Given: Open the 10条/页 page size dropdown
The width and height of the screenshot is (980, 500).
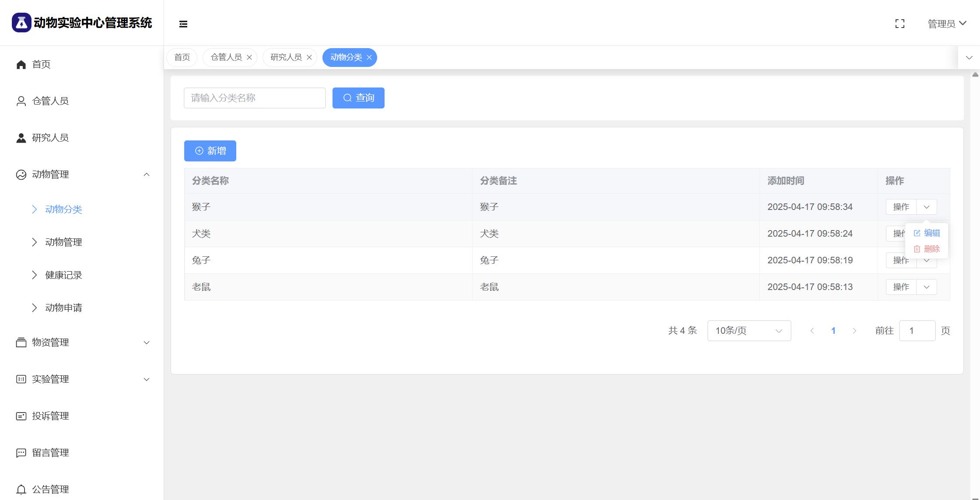Looking at the screenshot, I should 749,331.
